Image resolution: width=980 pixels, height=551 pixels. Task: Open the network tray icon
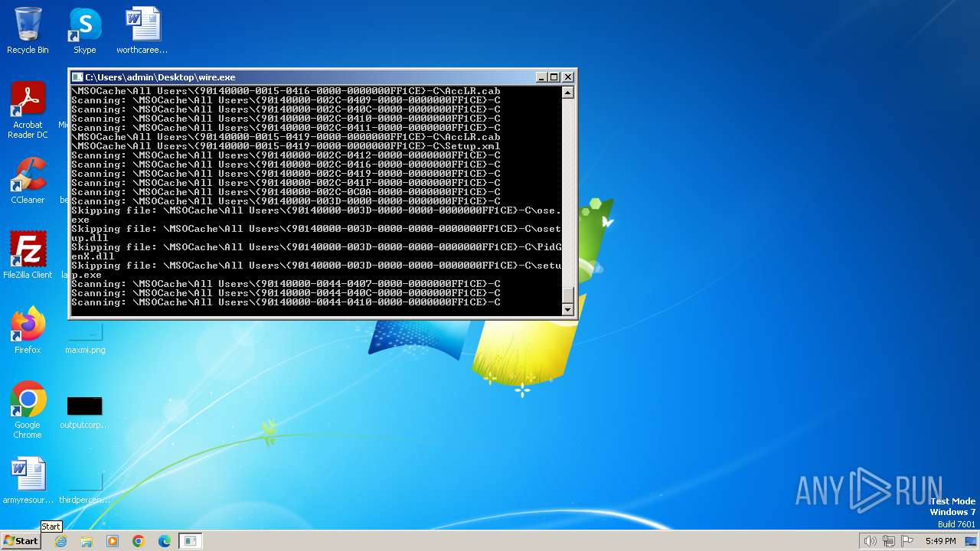pyautogui.click(x=889, y=541)
